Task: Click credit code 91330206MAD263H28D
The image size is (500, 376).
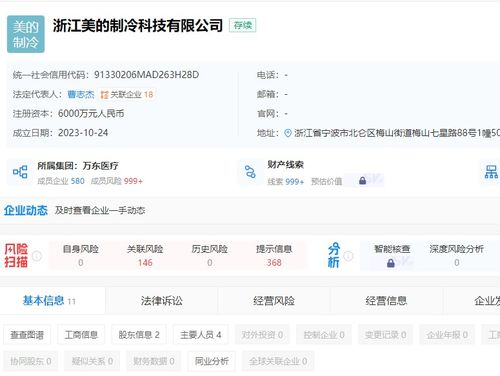Action: tap(146, 75)
